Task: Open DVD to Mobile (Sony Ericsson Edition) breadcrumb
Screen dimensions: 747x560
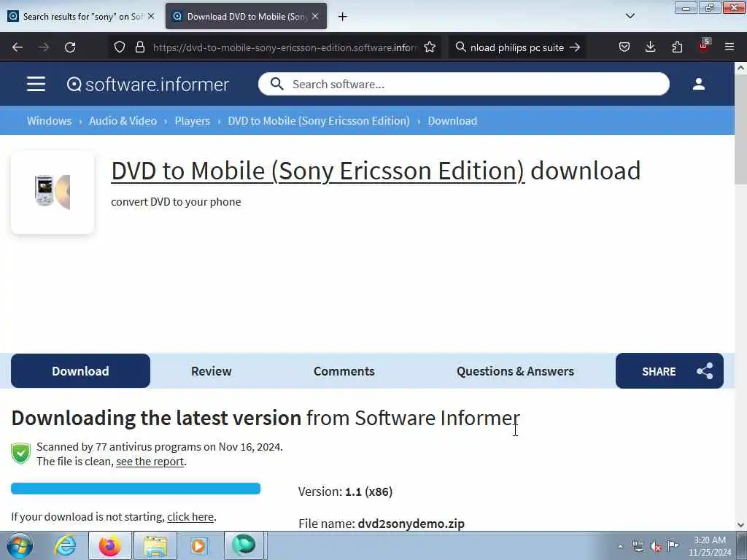Action: pyautogui.click(x=319, y=121)
